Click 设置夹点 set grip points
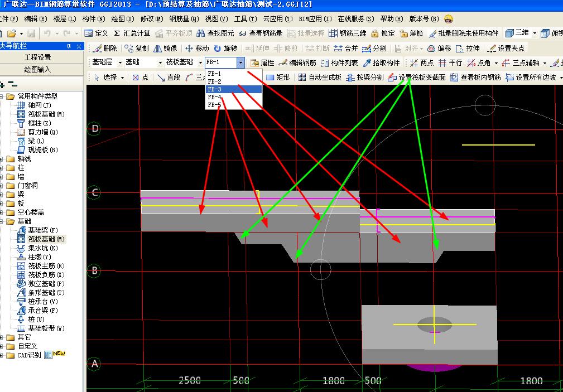The image size is (563, 392). 506,48
